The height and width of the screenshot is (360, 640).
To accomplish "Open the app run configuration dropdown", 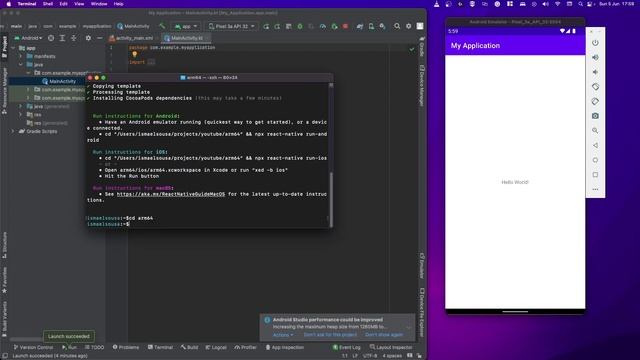I will (186, 26).
